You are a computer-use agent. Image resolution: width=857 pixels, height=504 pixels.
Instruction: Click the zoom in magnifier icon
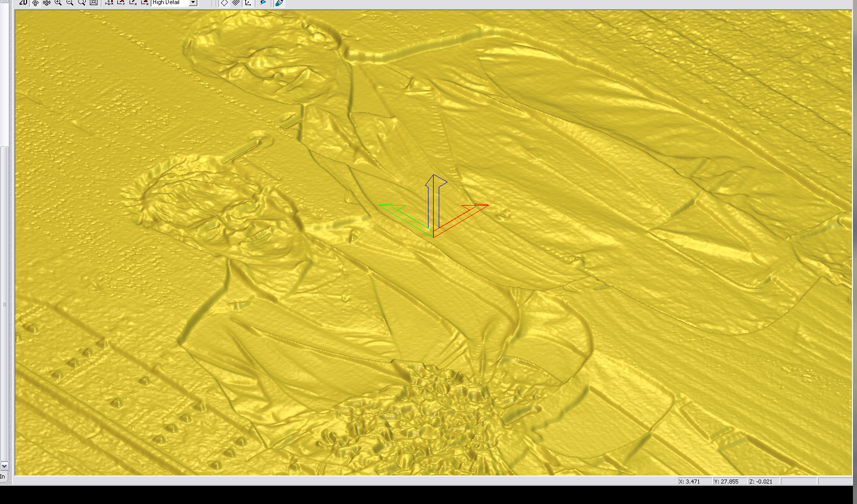coord(58,3)
